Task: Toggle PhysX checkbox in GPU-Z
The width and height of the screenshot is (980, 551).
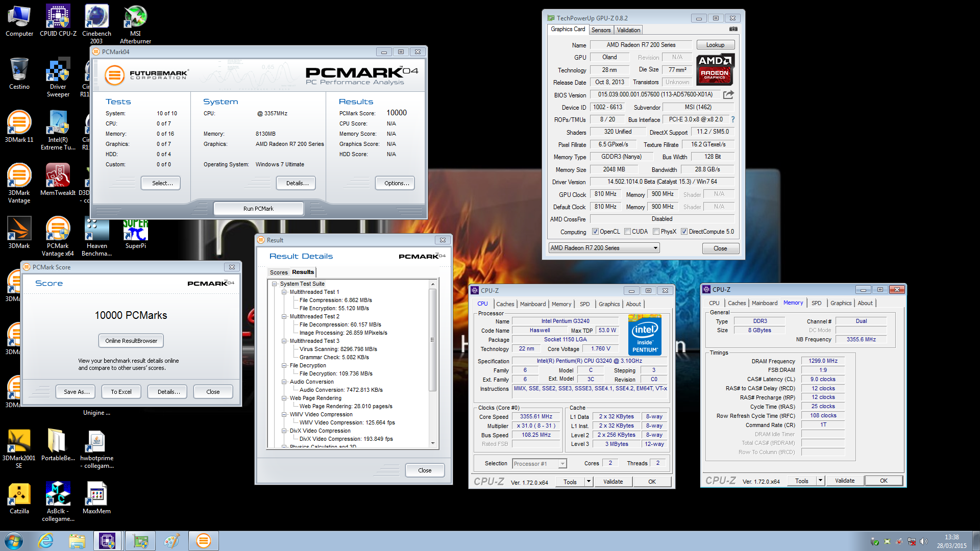Action: (x=656, y=232)
